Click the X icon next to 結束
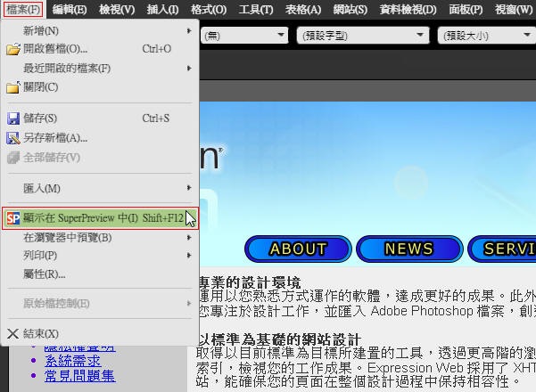Screen dimensions: 536x392 click(x=13, y=333)
